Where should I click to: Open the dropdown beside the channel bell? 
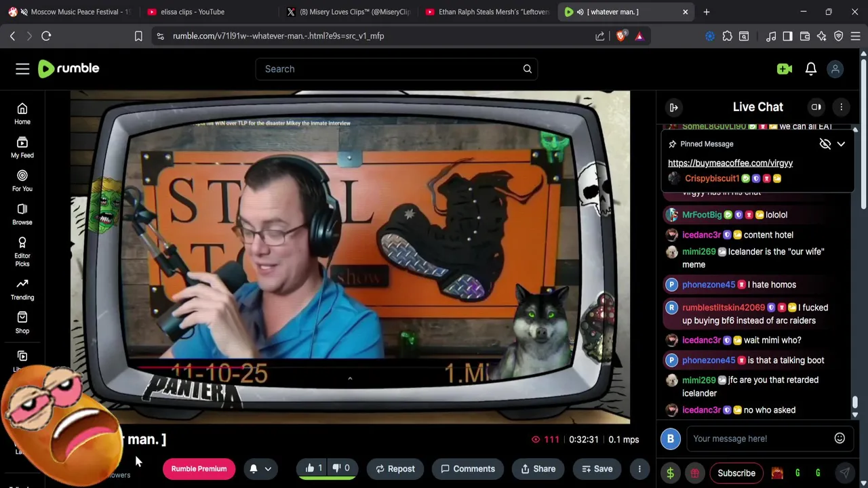tap(268, 468)
